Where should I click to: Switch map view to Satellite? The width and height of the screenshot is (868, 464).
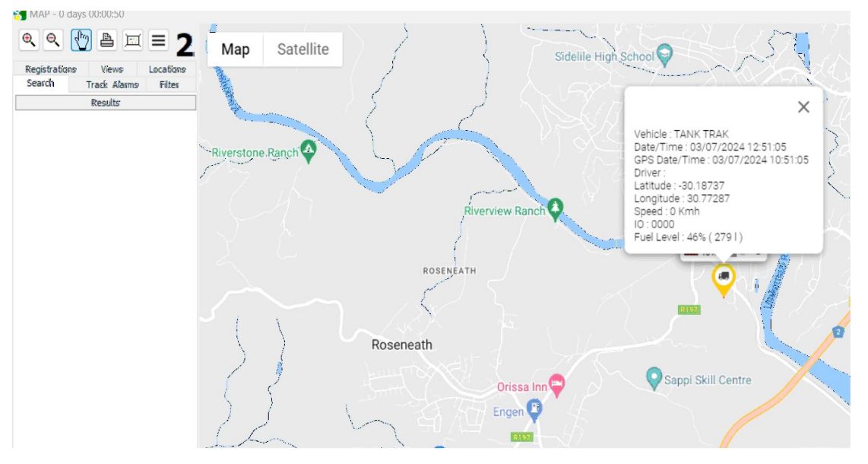pyautogui.click(x=303, y=49)
